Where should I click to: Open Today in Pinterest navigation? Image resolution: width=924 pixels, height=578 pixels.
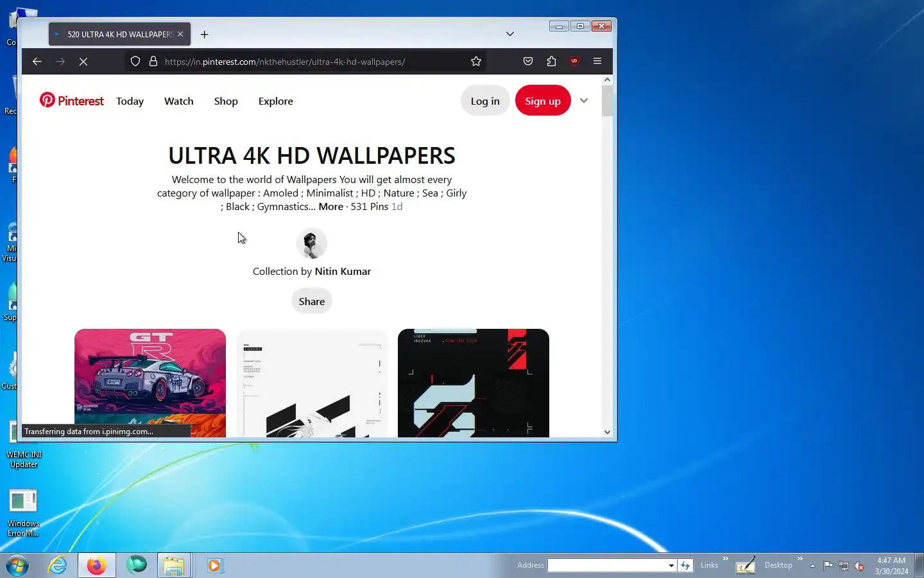[x=130, y=101]
